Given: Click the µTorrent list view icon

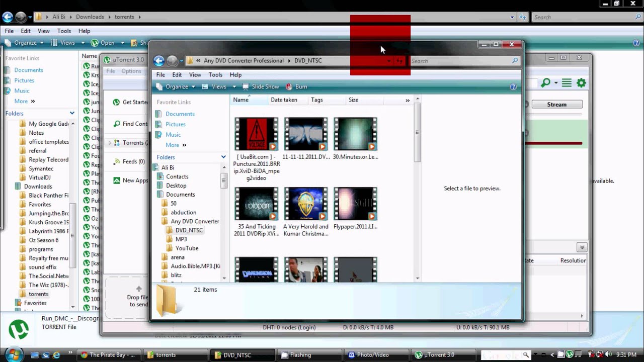Looking at the screenshot, I should tap(567, 83).
